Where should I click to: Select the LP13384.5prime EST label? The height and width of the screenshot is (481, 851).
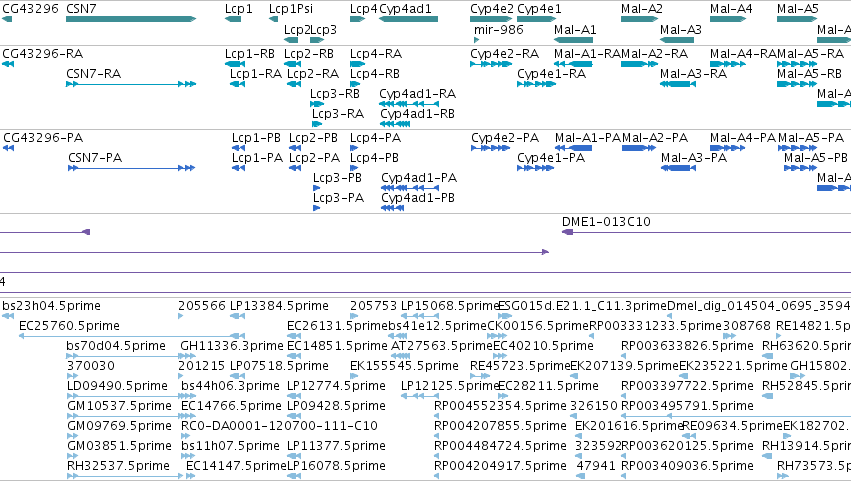(x=280, y=306)
